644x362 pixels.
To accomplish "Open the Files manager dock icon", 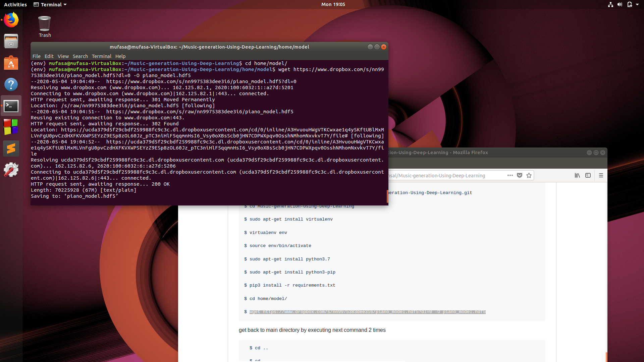I will pos(11,42).
